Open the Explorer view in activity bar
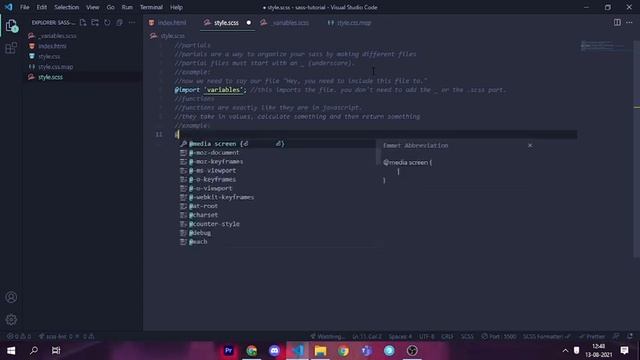This screenshot has width=640, height=360. click(x=11, y=26)
